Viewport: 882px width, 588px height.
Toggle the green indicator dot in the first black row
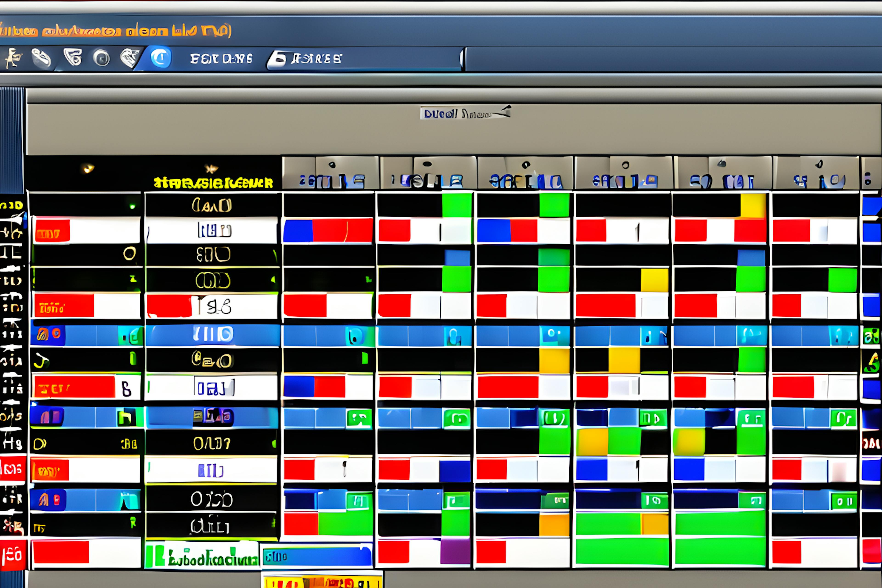point(132,206)
